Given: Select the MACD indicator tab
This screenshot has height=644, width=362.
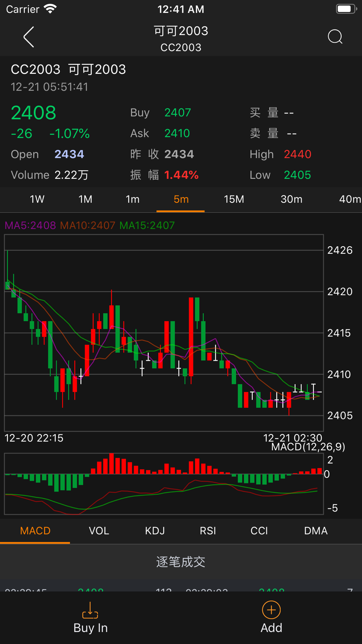Looking at the screenshot, I should [x=35, y=531].
